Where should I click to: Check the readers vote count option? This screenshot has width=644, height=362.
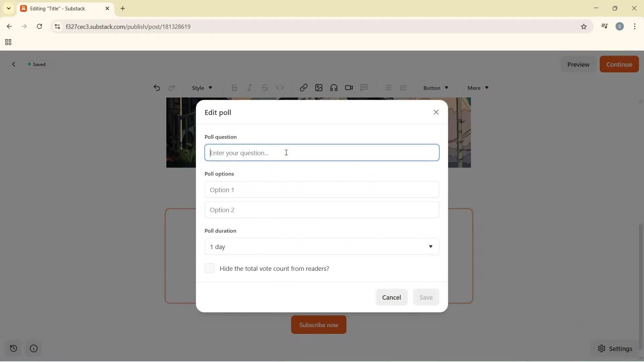point(210,268)
